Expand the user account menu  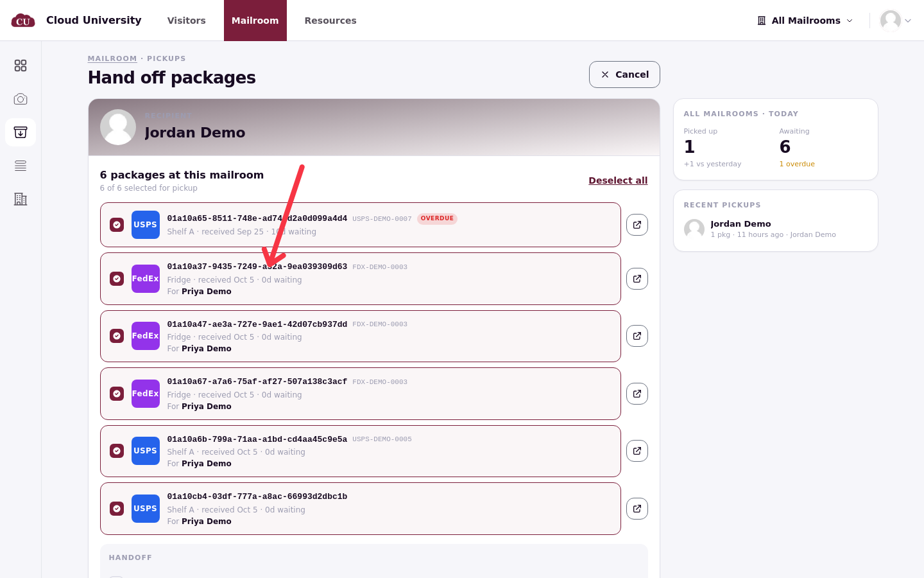[896, 21]
